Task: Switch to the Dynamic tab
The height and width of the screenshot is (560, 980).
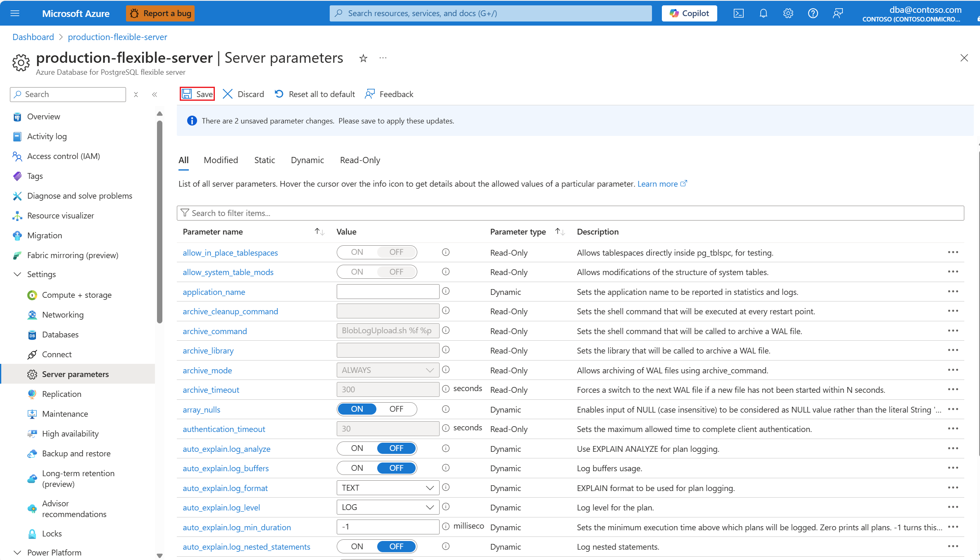Action: pyautogui.click(x=307, y=160)
